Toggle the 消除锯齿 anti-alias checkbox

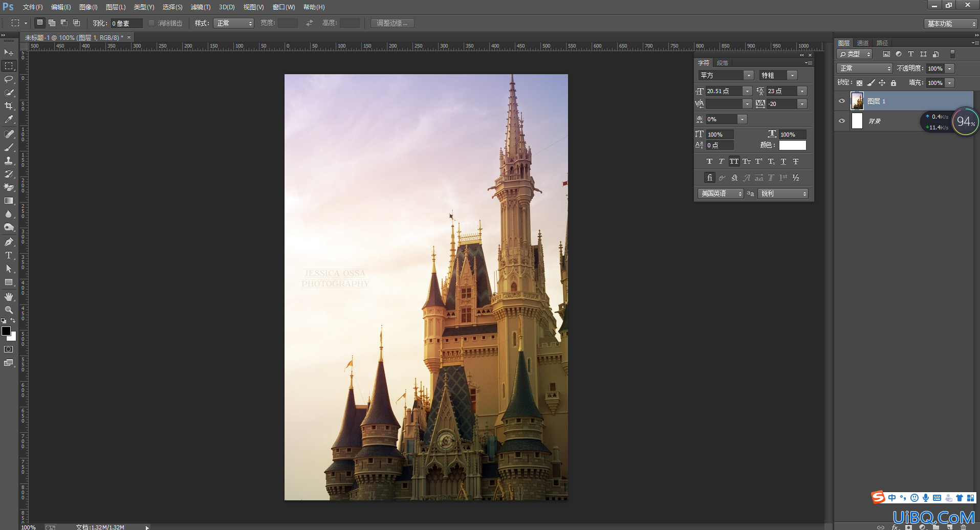click(151, 23)
